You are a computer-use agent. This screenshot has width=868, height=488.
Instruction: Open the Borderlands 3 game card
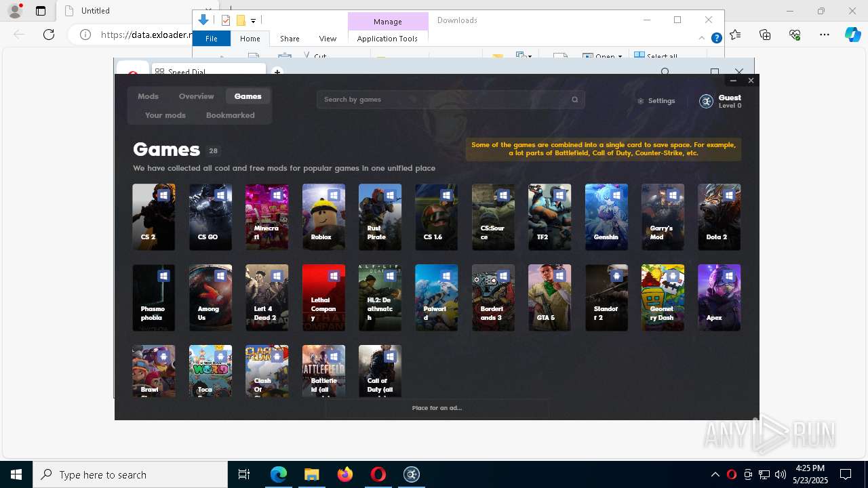493,298
